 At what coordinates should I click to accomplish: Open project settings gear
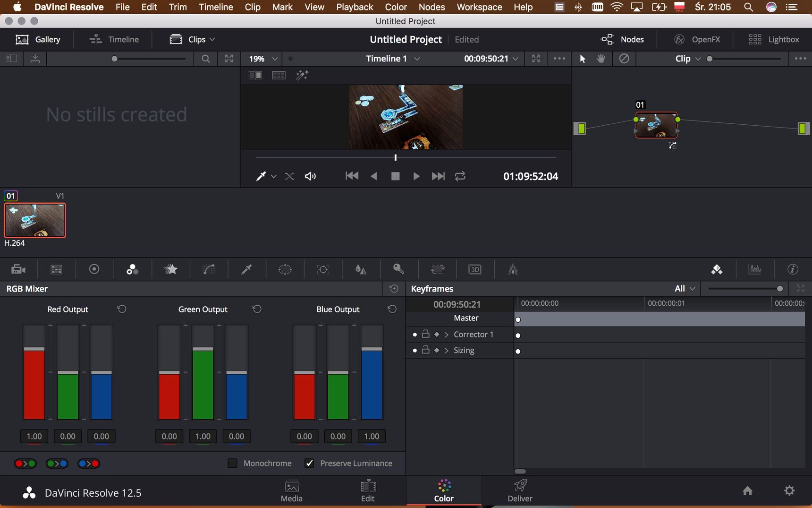tap(789, 491)
